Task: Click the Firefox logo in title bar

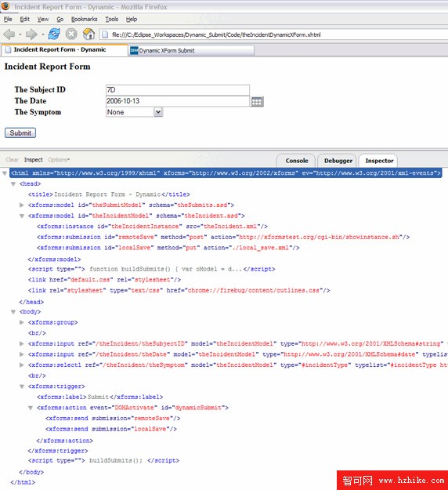Action: coord(5,6)
